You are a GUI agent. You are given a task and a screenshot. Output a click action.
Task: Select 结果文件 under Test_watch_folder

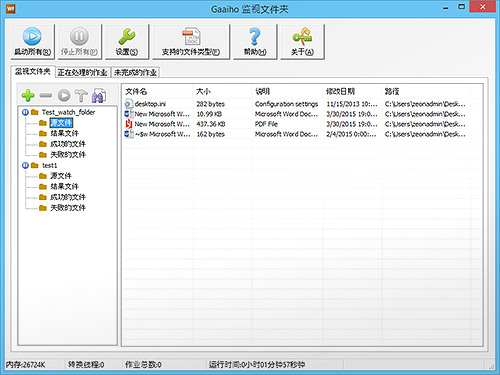64,133
